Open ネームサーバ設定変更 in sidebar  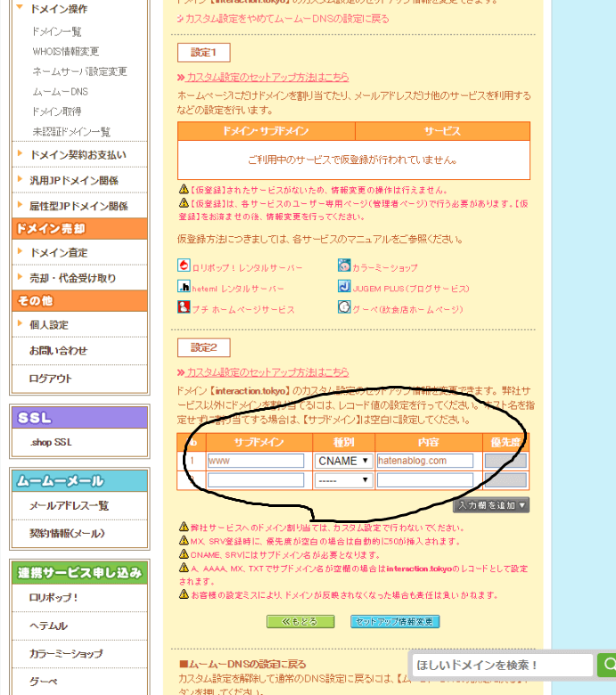(x=80, y=71)
